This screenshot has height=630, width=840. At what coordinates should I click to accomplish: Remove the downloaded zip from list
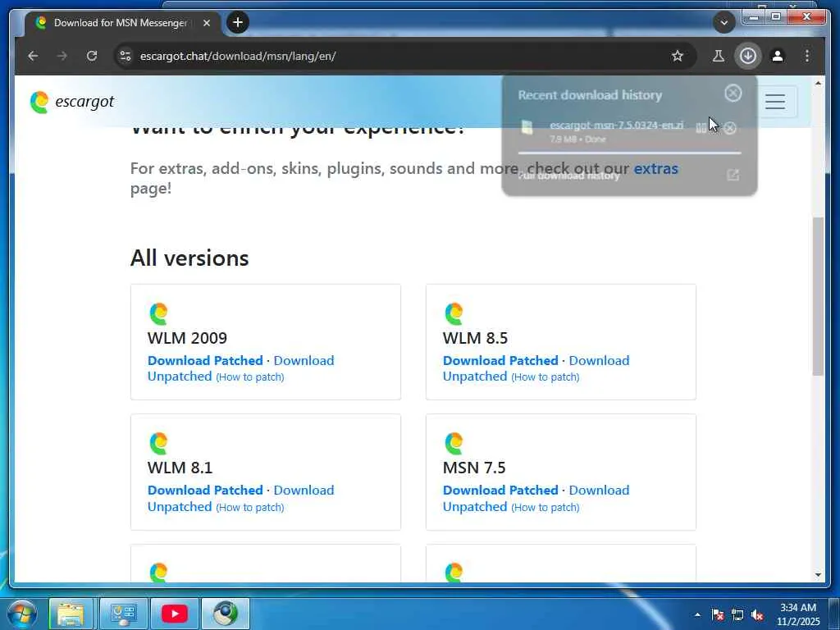[729, 128]
